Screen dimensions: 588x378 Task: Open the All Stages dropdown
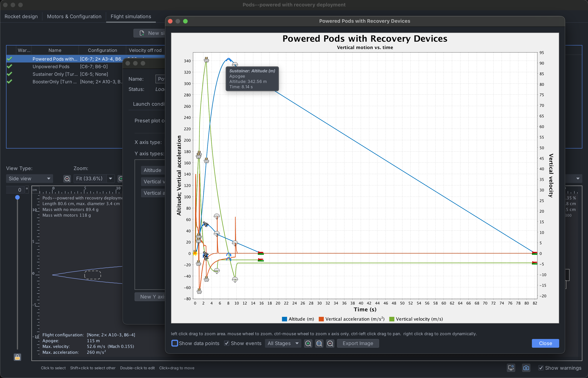click(x=283, y=343)
